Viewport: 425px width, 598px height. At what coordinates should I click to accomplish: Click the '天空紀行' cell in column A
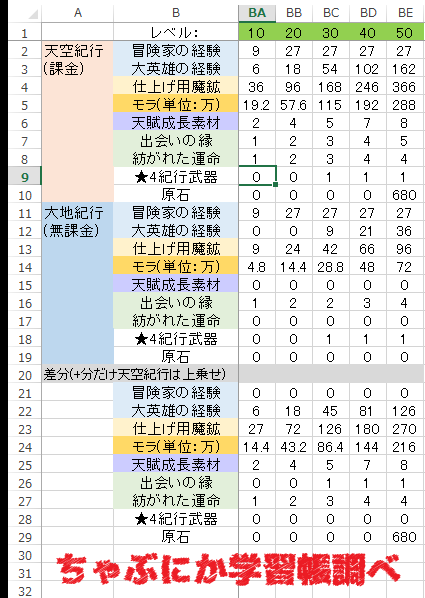click(x=77, y=50)
